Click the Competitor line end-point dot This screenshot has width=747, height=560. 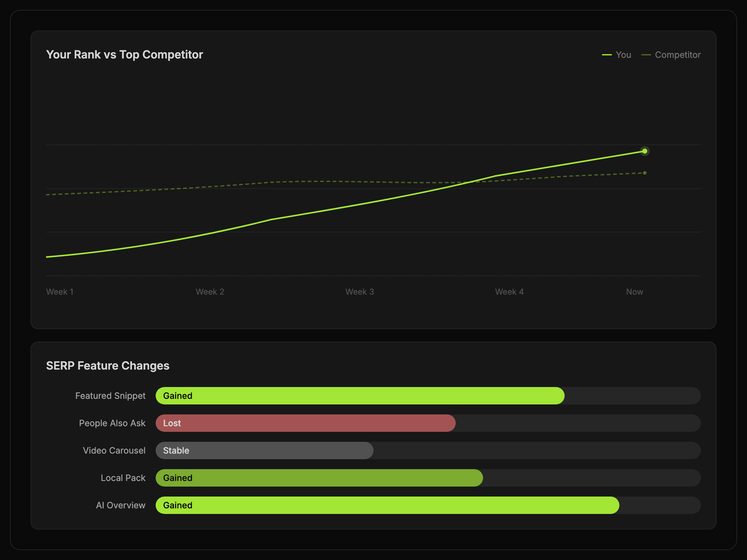pyautogui.click(x=645, y=173)
